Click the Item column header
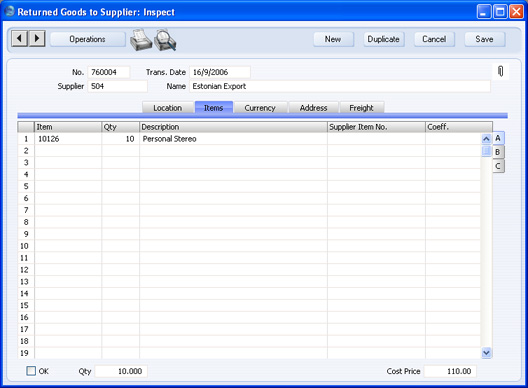This screenshot has width=528, height=388. tap(68, 127)
